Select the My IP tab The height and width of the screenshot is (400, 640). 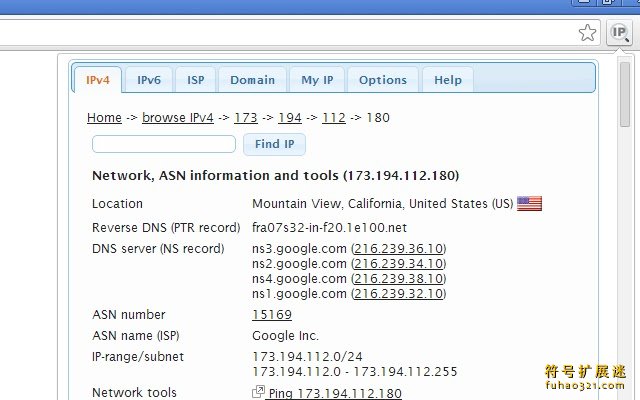(x=317, y=80)
